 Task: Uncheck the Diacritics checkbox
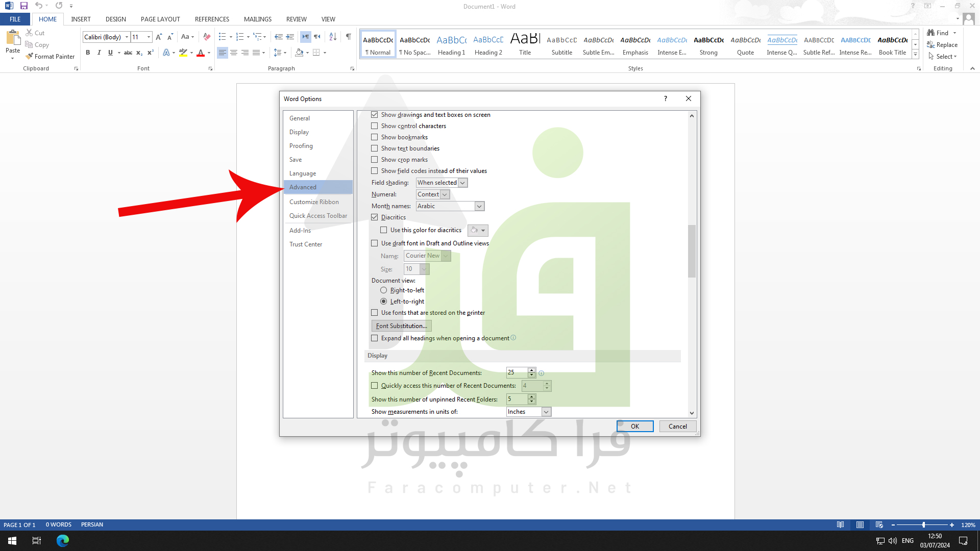pos(375,217)
